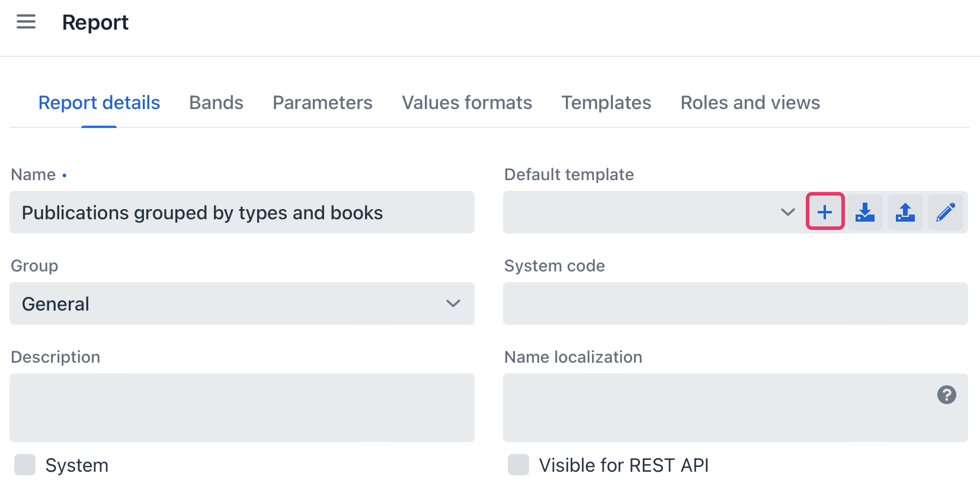980x499 pixels.
Task: Click the Report page title
Action: pyautogui.click(x=95, y=23)
